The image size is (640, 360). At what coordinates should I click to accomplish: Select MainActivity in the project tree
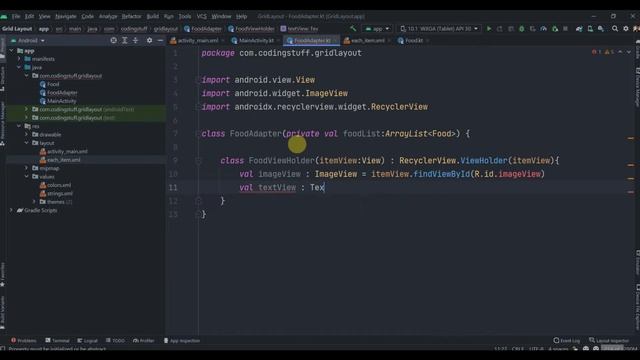pos(62,101)
